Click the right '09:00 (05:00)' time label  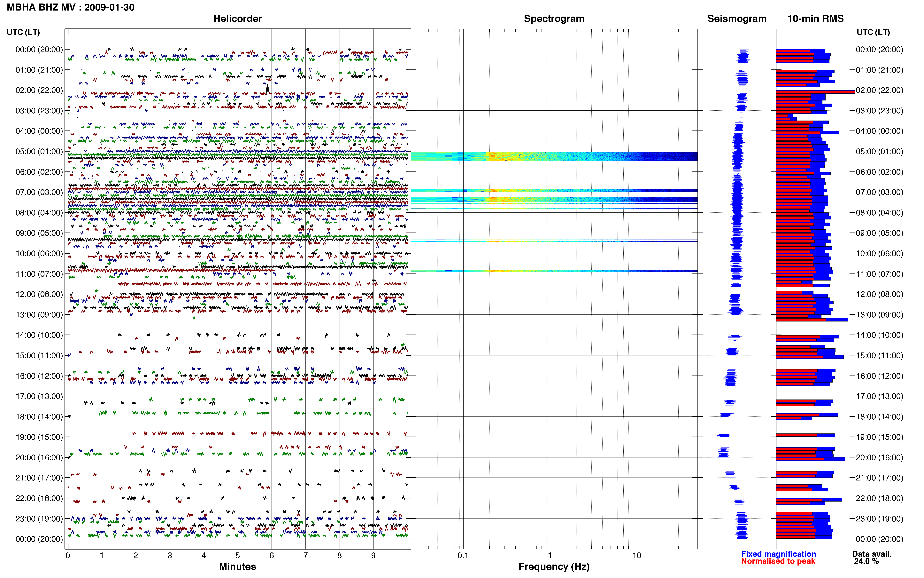[879, 233]
